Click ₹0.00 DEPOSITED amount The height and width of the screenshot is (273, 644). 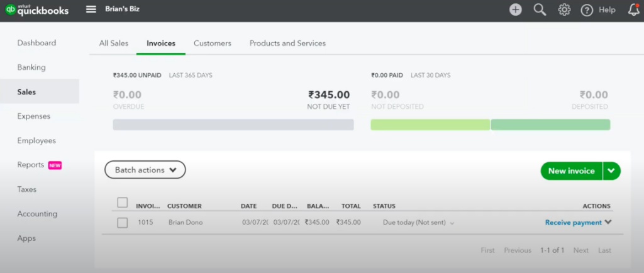(x=594, y=95)
